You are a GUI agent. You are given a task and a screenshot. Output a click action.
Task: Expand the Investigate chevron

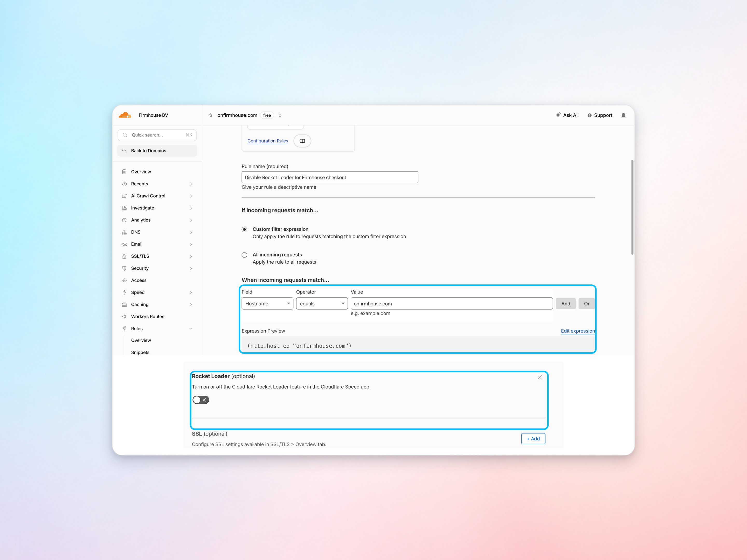coord(191,208)
